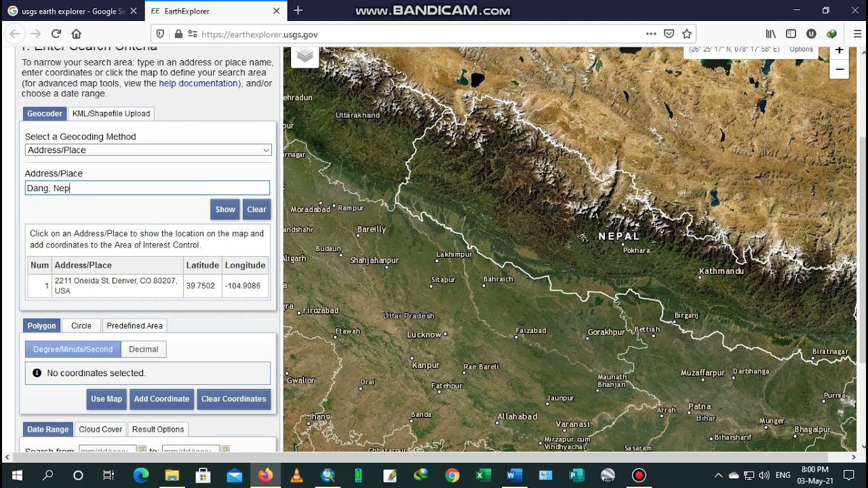Click the Lucknow label on the map
This screenshot has width=868, height=488.
425,335
